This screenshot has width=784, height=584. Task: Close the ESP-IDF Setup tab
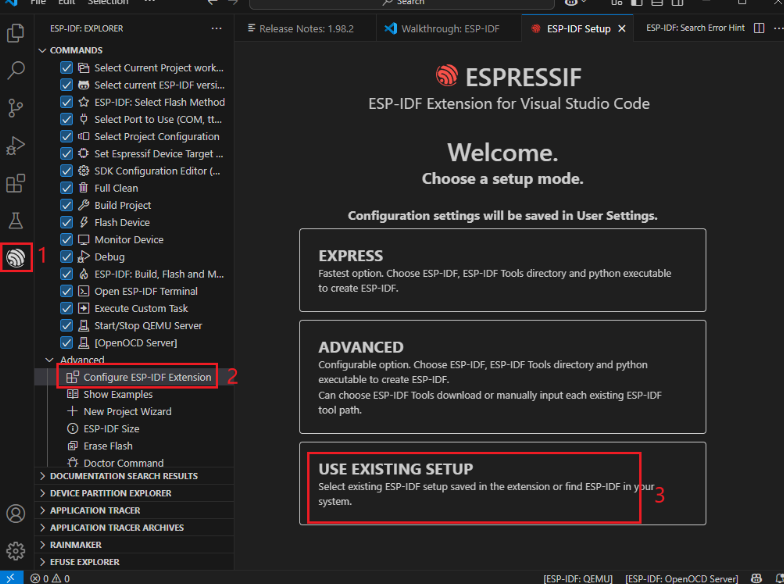[x=622, y=28]
